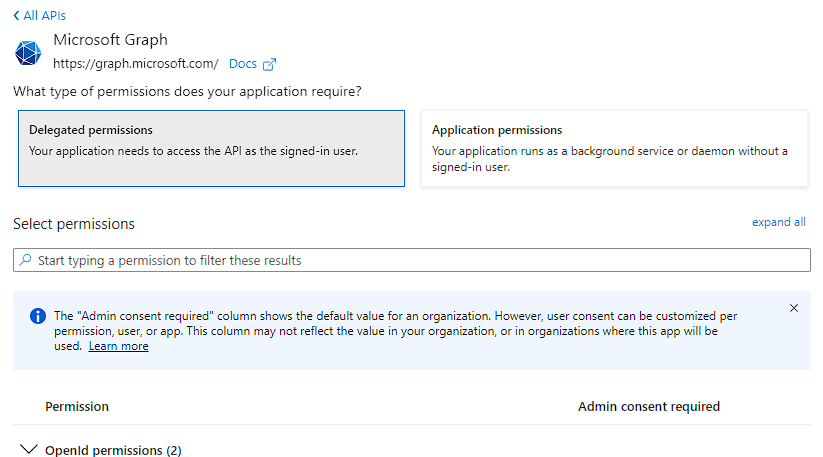Viewport: 823px width, 457px height.
Task: Click the external link icon beside Docs
Action: [269, 64]
